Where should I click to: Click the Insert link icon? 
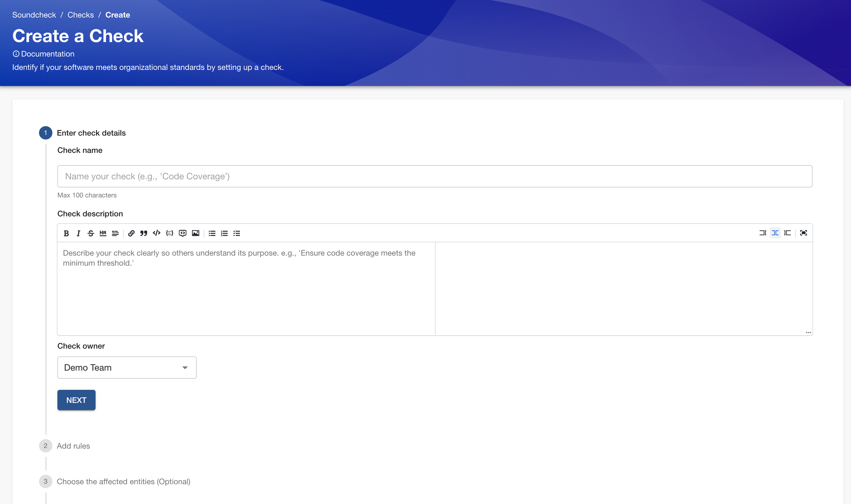[132, 233]
